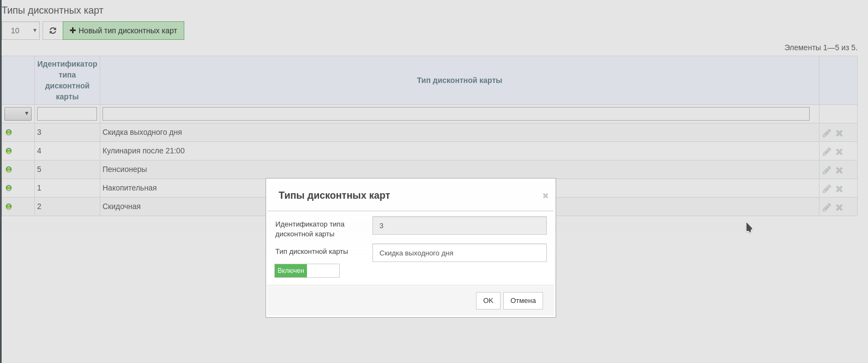Click green status dot for 'Кулинария после 21:00'
This screenshot has width=868, height=363.
point(9,151)
